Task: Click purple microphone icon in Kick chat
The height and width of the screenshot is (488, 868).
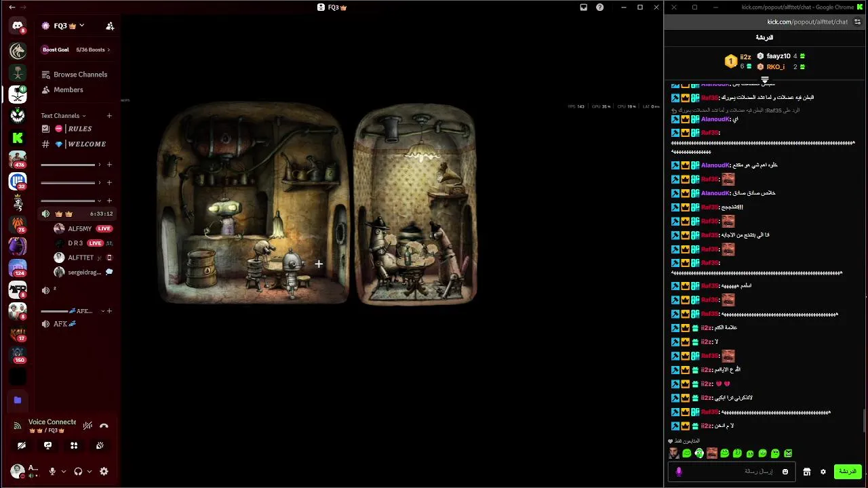Action: 679,472
